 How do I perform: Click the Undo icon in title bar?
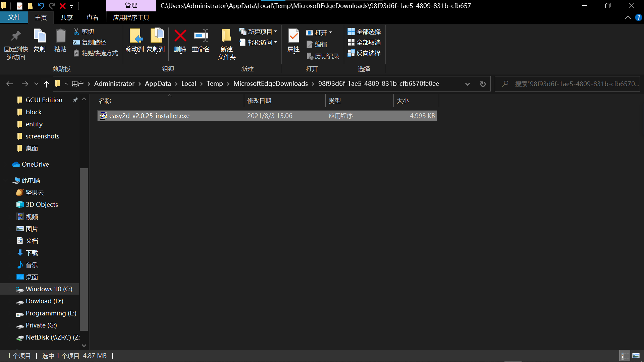pos(41,6)
